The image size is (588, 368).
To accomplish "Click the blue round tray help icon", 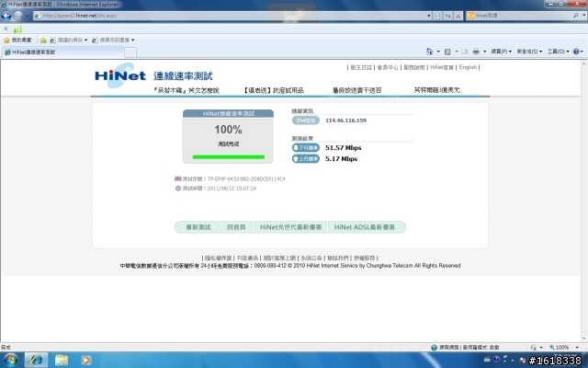I will click(x=496, y=359).
